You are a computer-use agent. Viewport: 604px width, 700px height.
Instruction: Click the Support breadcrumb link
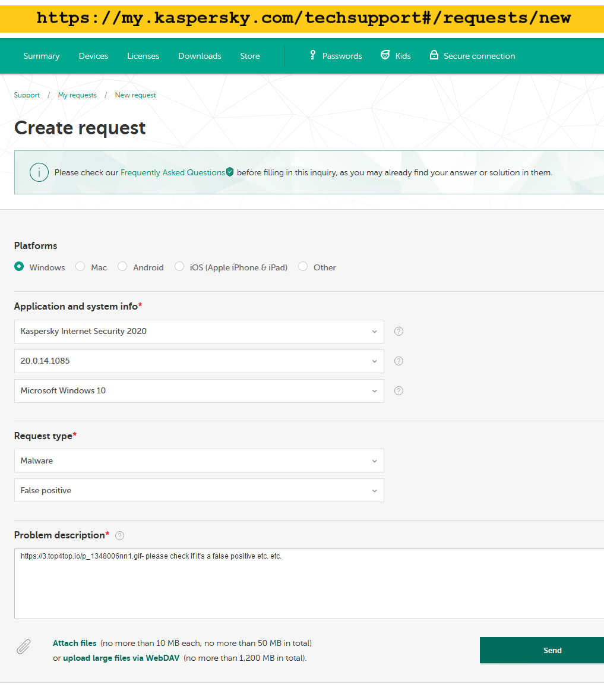tap(27, 95)
